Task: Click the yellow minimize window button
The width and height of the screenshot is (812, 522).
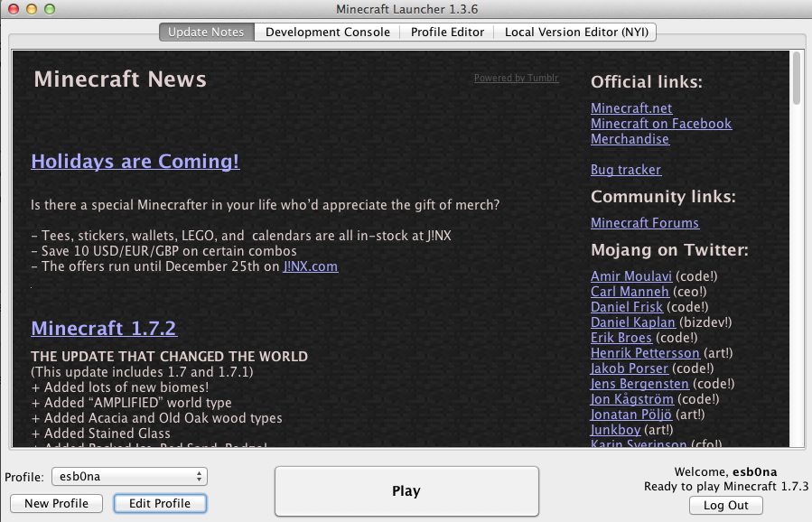Action: (32, 9)
